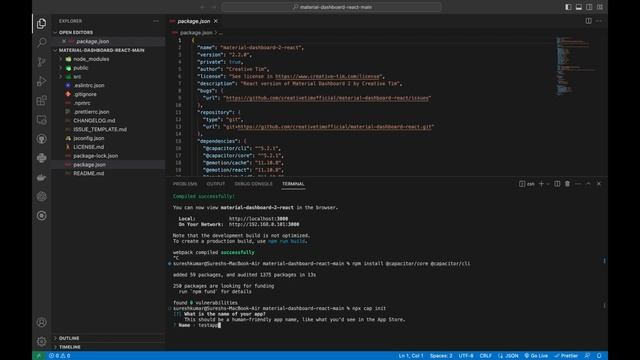
Task: Open the localhost:3000 link in terminal
Action: pos(258,219)
